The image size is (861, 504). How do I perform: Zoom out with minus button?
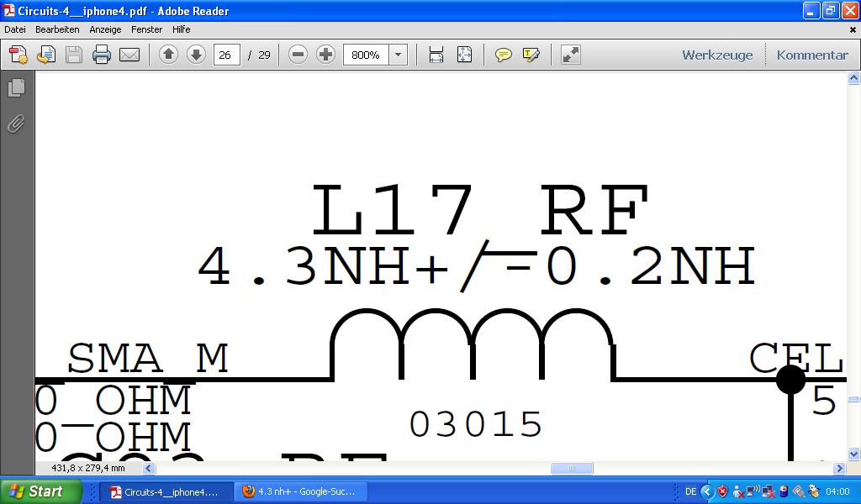(298, 55)
